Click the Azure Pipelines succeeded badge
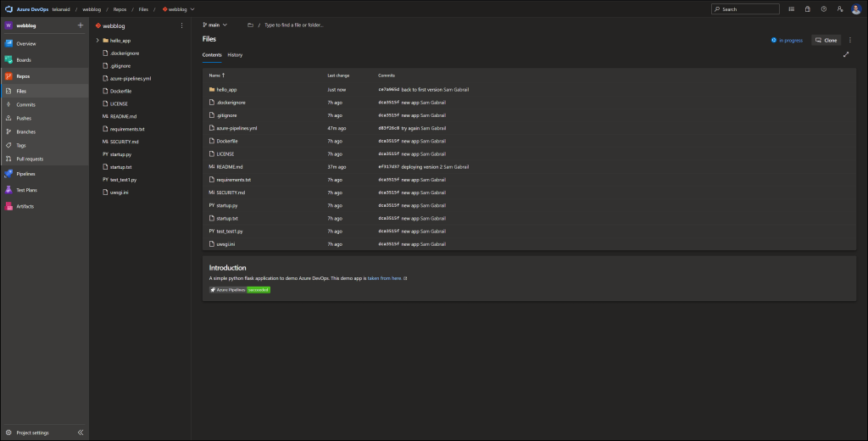Viewport: 868px width, 441px height. (240, 290)
